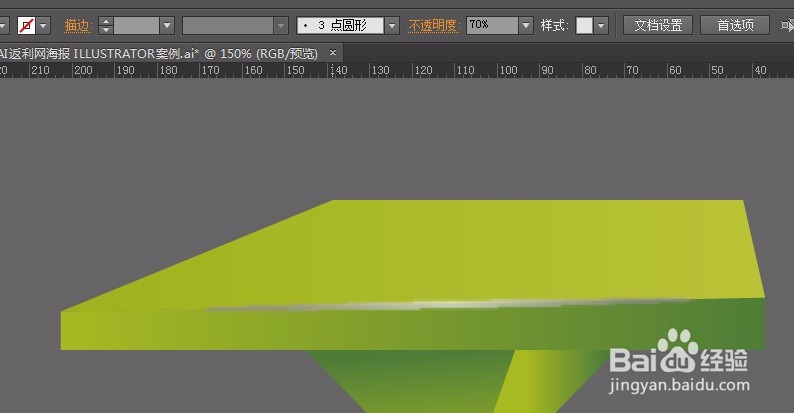Viewport: 794px width, 413px height.
Task: Click the stroke weight input field
Action: click(x=136, y=25)
